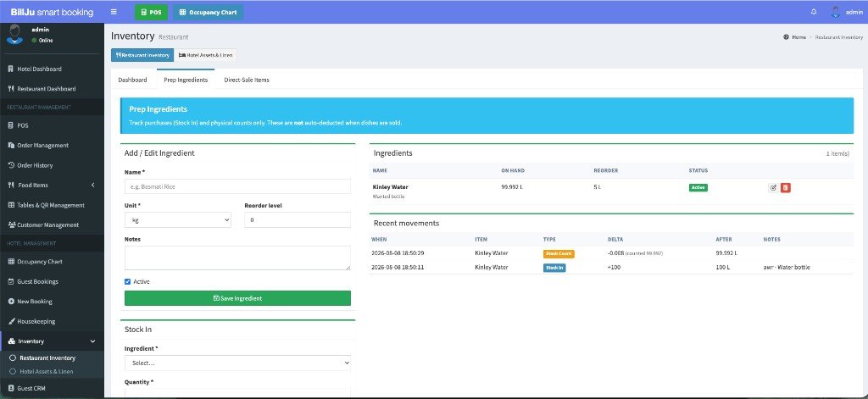Click the Occupancy Chart top bar button
The height and width of the screenshot is (399, 868).
pyautogui.click(x=209, y=12)
